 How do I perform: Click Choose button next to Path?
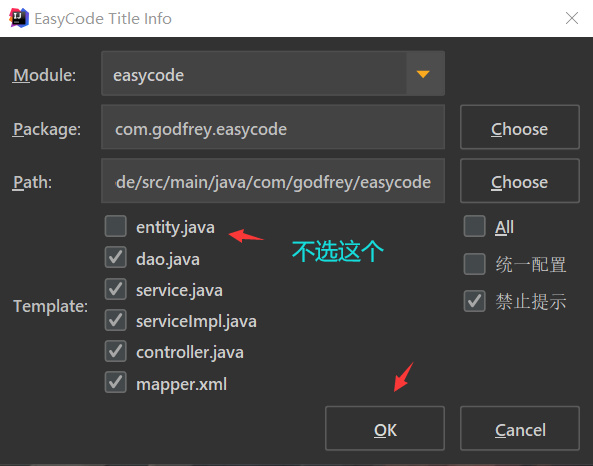tap(520, 181)
